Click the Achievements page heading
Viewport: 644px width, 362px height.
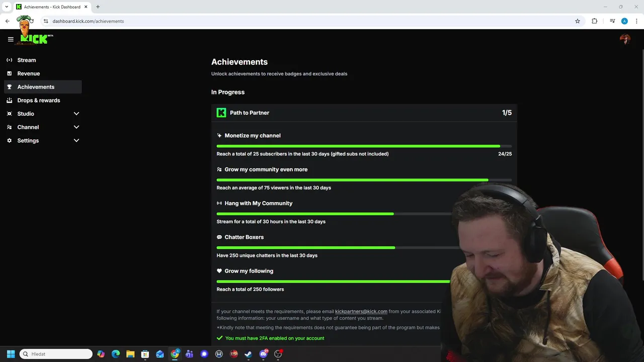[239, 62]
